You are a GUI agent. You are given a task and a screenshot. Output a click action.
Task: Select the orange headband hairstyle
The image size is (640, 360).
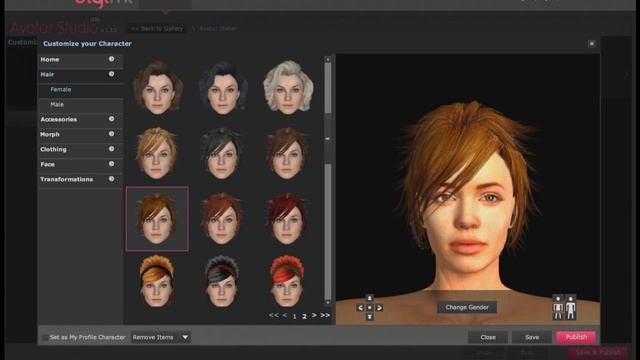click(x=157, y=282)
